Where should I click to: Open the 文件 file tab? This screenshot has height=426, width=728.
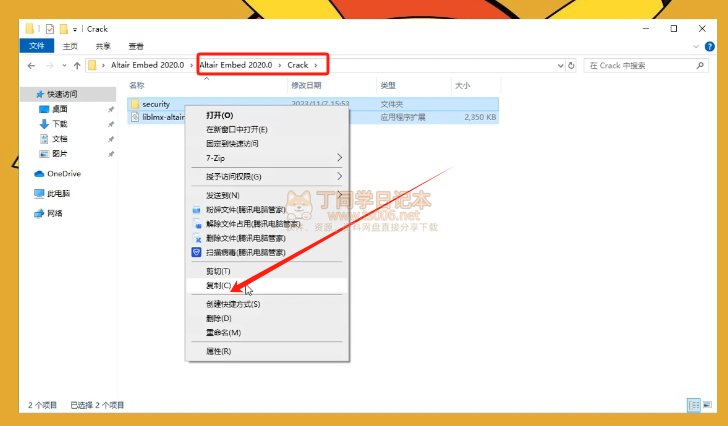coord(37,46)
